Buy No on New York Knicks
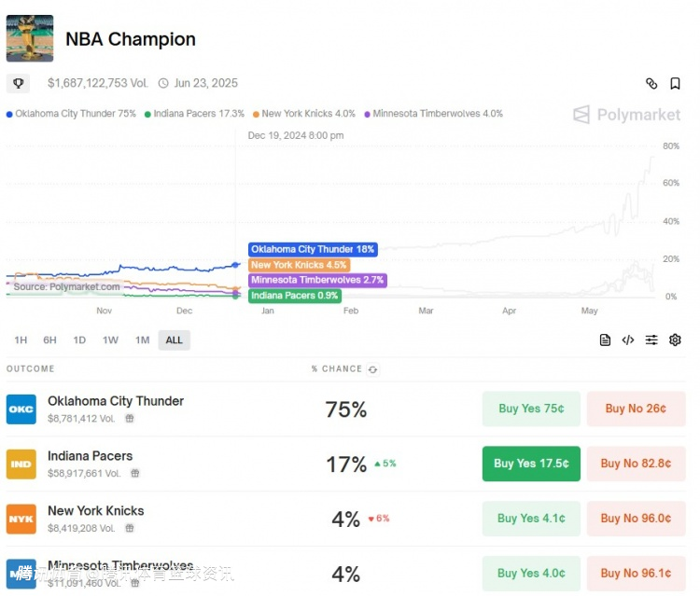 pos(636,519)
